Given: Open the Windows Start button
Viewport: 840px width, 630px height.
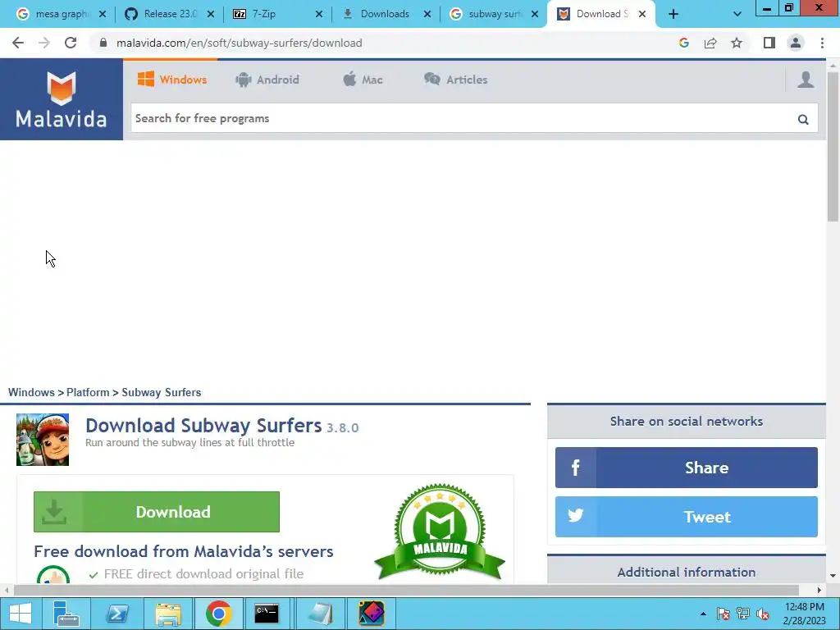Looking at the screenshot, I should coord(21,614).
